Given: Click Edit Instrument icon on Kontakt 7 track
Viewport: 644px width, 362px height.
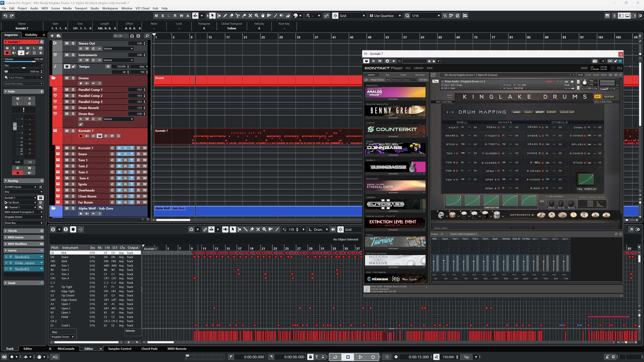Looking at the screenshot, I should tap(99, 136).
